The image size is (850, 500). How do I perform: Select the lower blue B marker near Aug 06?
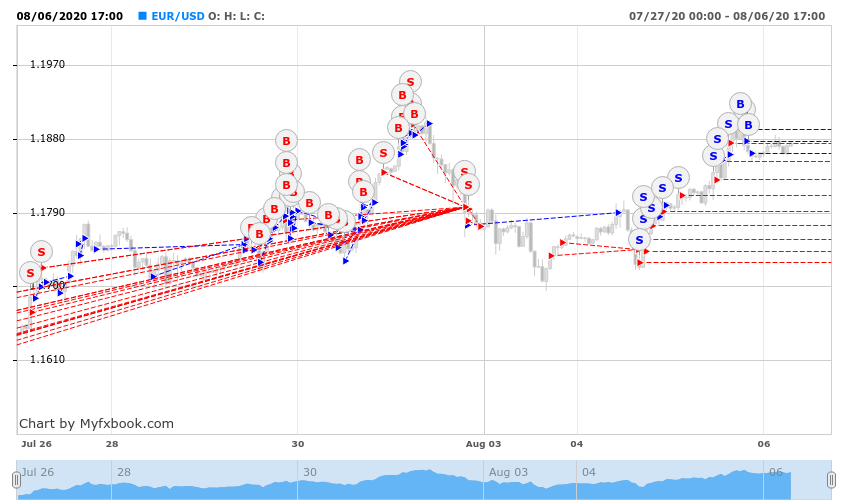(x=748, y=125)
